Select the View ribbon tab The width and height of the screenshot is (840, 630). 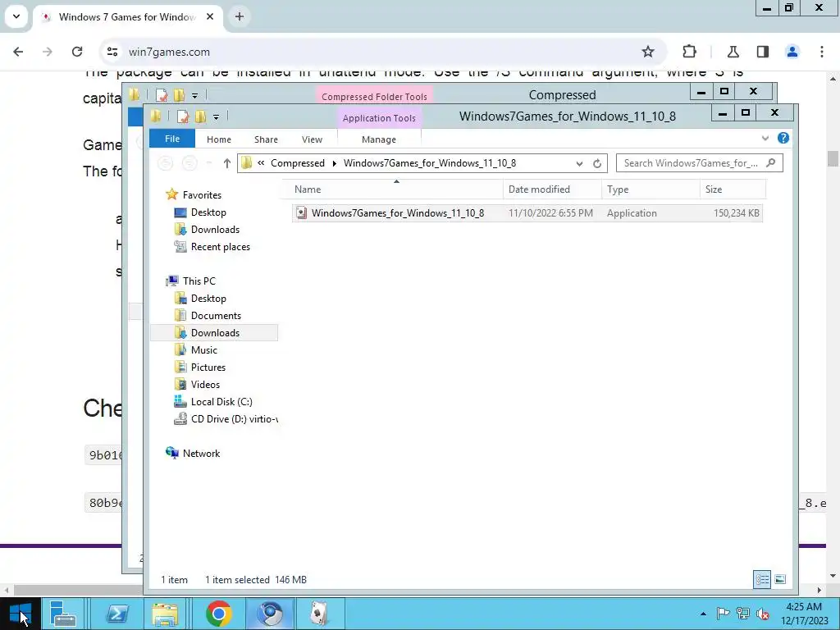312,139
